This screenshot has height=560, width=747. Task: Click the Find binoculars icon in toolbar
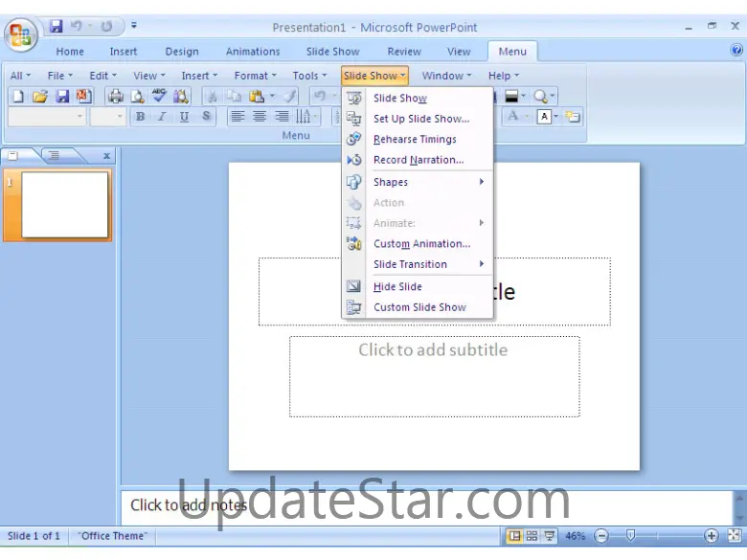point(181,96)
